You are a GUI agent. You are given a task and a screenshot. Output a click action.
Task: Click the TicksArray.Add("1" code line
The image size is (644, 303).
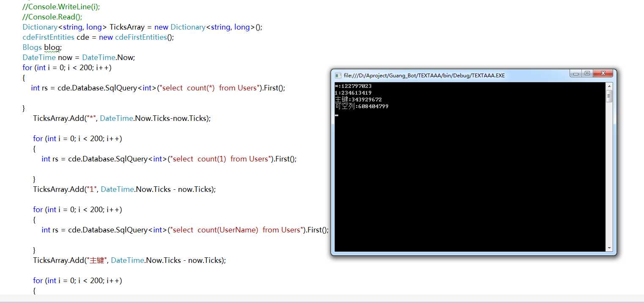pyautogui.click(x=124, y=189)
